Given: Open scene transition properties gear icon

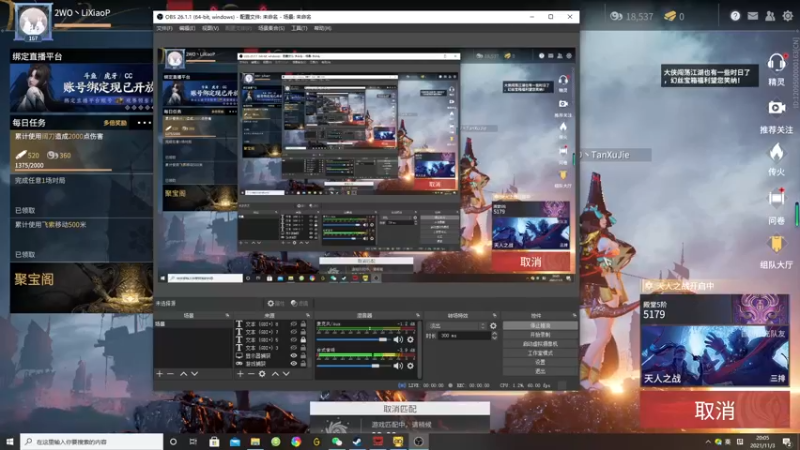Looking at the screenshot, I should coord(493,326).
